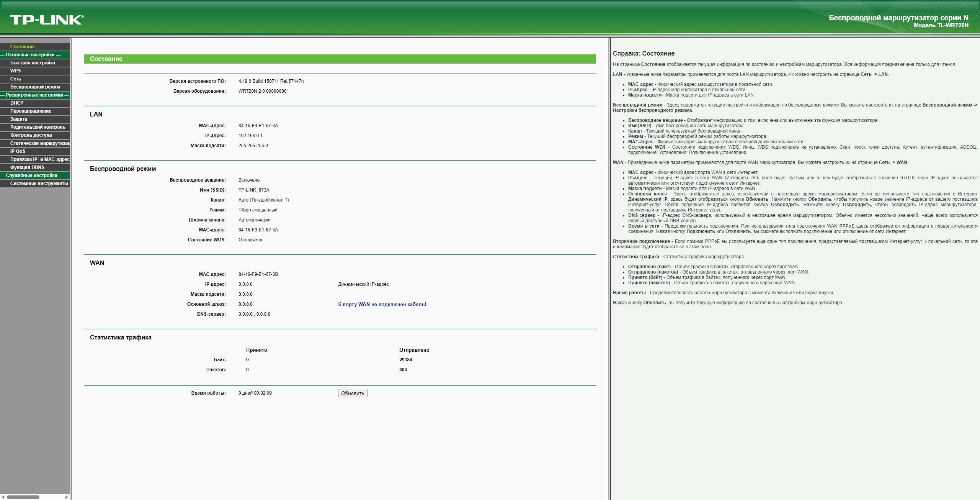Screen dimensions: 980x500
Task: Click the TP-LINK logo
Action: [47, 20]
